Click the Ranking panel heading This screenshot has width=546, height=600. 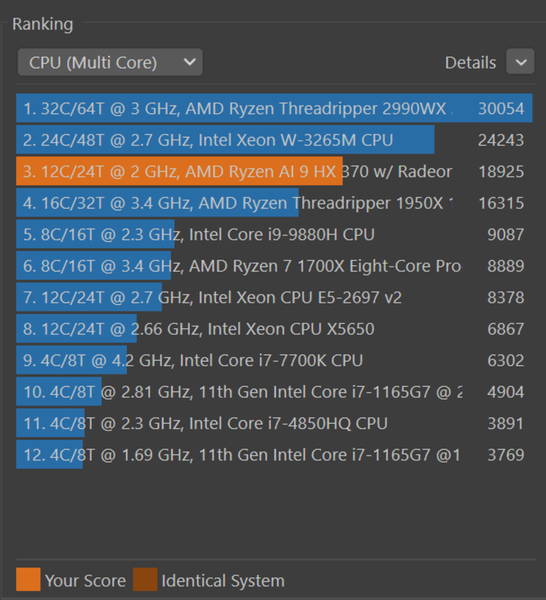(x=42, y=24)
